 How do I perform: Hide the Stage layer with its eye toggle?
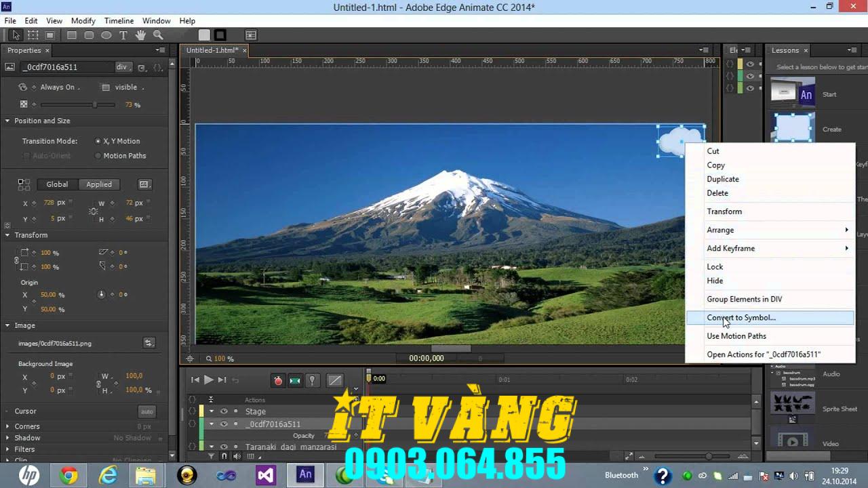[x=224, y=411]
